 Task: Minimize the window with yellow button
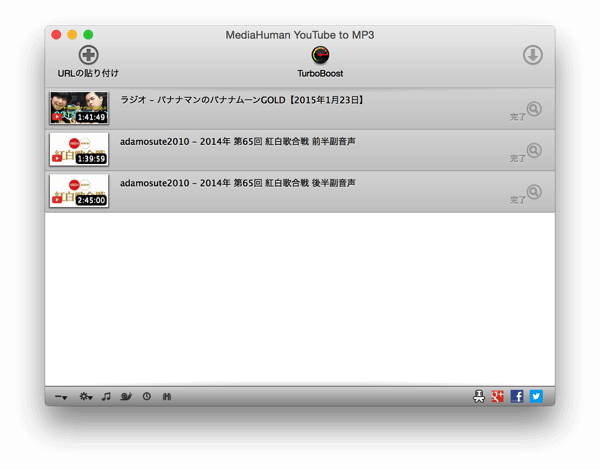click(72, 35)
